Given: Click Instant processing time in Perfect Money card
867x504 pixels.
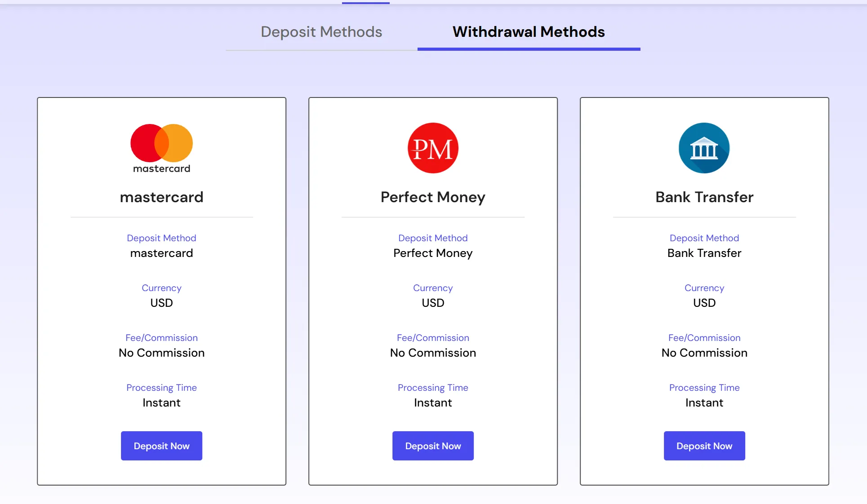Looking at the screenshot, I should pyautogui.click(x=433, y=402).
